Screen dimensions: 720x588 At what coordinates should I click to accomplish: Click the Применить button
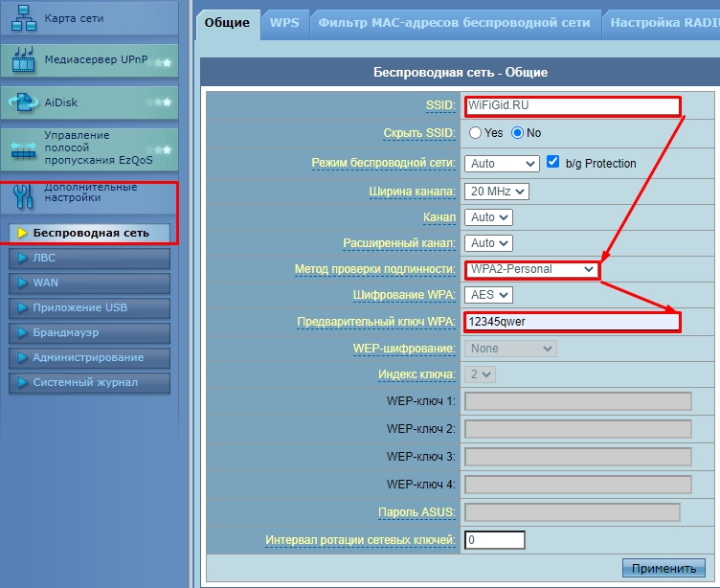pyautogui.click(x=664, y=568)
